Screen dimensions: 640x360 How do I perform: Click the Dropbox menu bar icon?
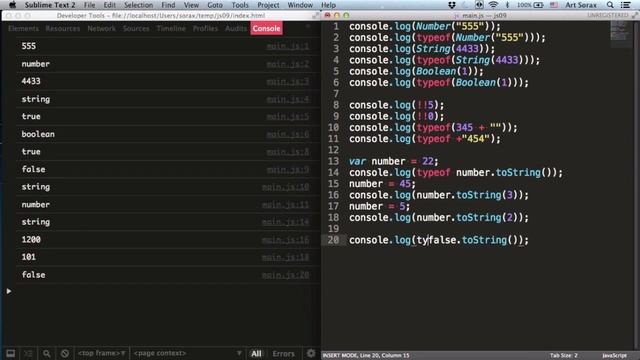pyautogui.click(x=452, y=5)
